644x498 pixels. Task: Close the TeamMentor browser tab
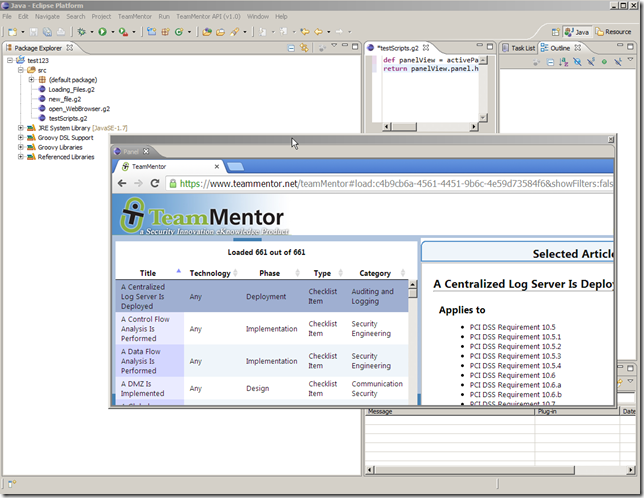(216, 166)
